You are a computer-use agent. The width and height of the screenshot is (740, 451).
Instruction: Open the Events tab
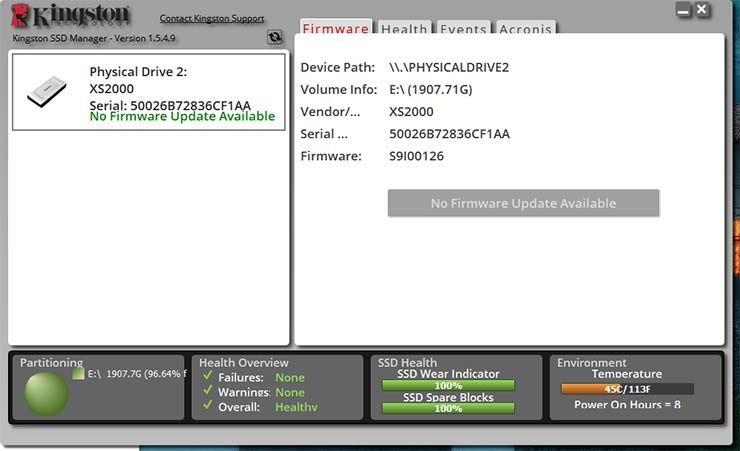[464, 29]
